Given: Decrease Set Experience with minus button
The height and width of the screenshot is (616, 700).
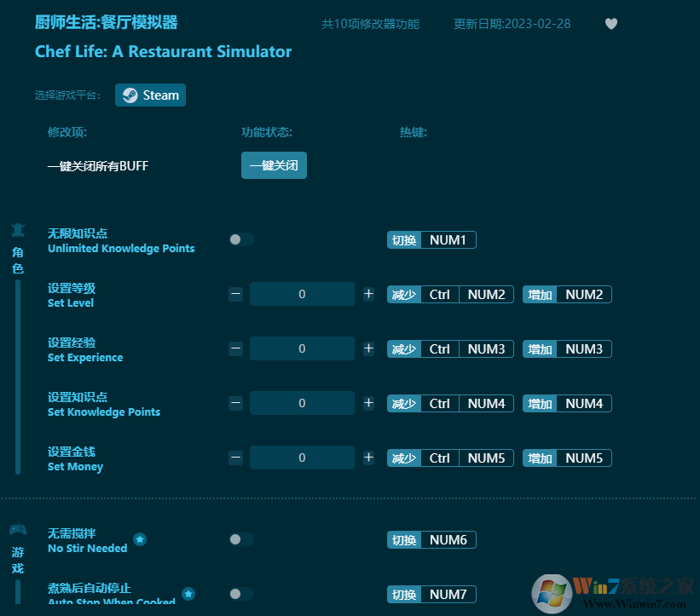Looking at the screenshot, I should (x=235, y=348).
